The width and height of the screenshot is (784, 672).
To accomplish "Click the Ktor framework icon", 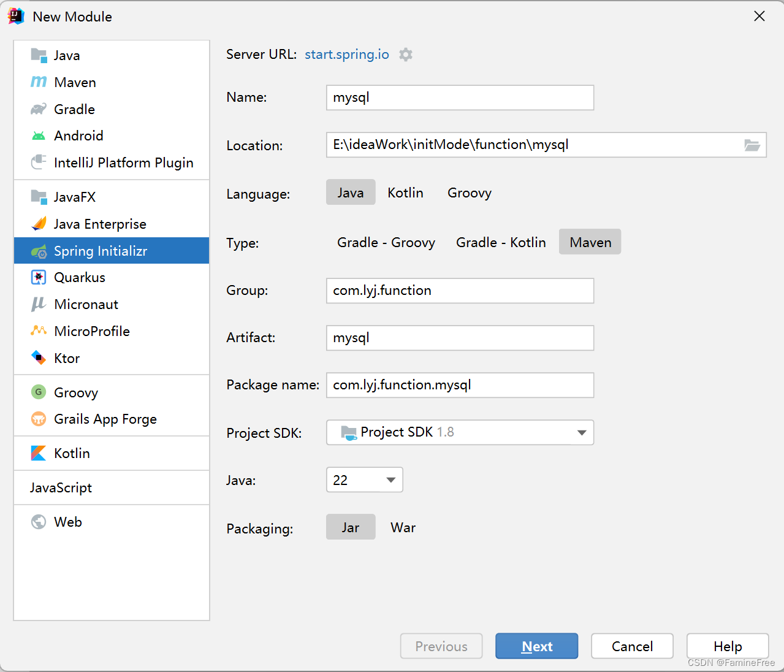I will [x=38, y=358].
